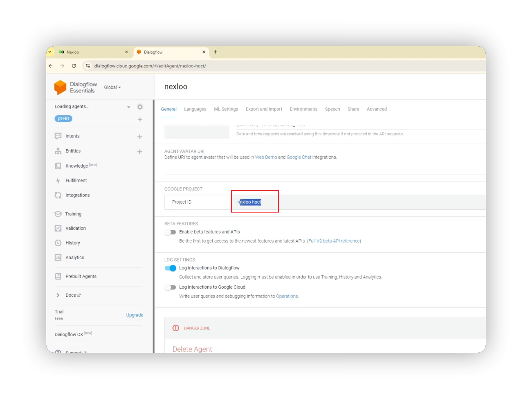Click the browser address bar URL
The width and height of the screenshot is (532, 399).
[150, 66]
